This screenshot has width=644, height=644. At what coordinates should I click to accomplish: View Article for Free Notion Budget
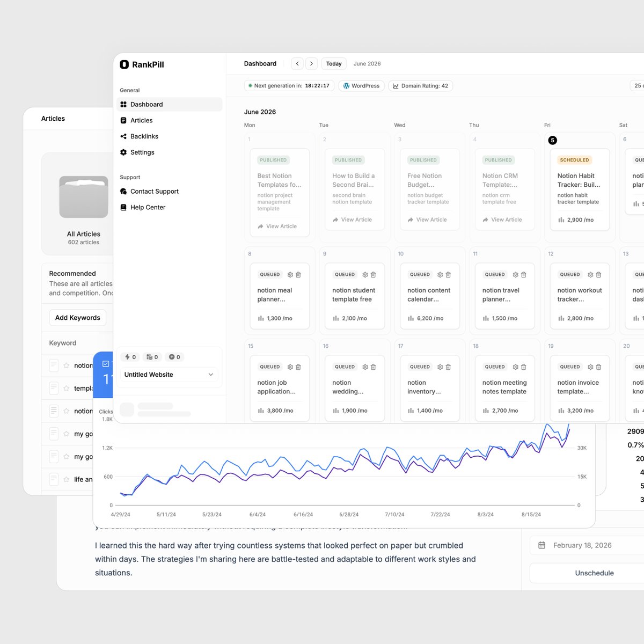[427, 219]
